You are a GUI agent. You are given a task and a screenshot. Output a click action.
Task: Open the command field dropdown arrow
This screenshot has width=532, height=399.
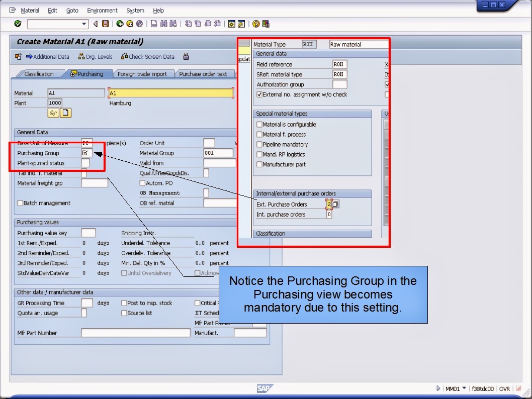84,24
